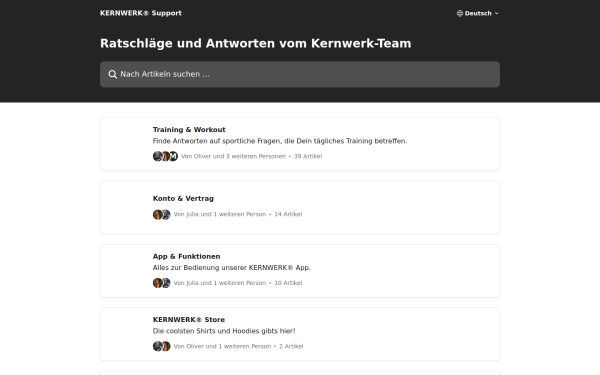Viewport: 600px width, 375px height.
Task: Click the author avatars in App & Funktionen
Action: point(161,283)
